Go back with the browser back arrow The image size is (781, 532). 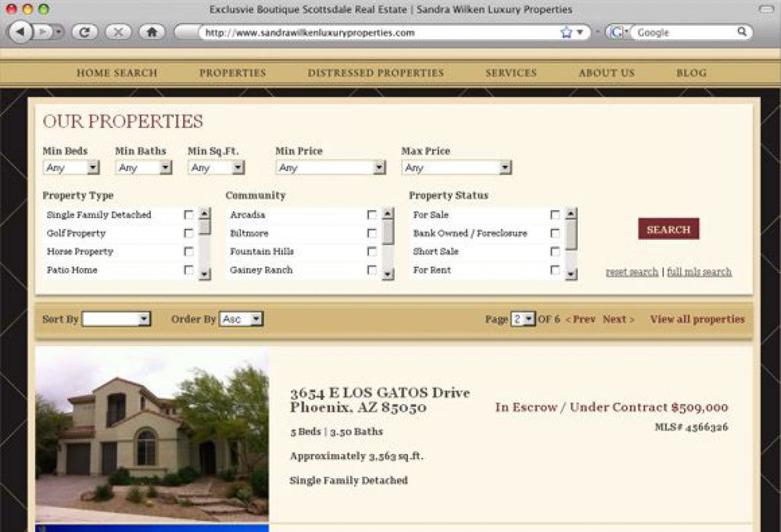pos(20,32)
